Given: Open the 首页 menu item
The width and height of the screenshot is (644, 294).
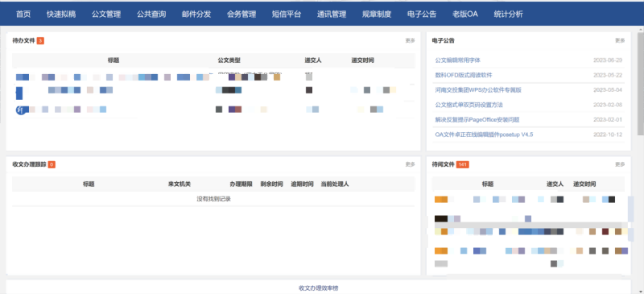Looking at the screenshot, I should 23,14.
